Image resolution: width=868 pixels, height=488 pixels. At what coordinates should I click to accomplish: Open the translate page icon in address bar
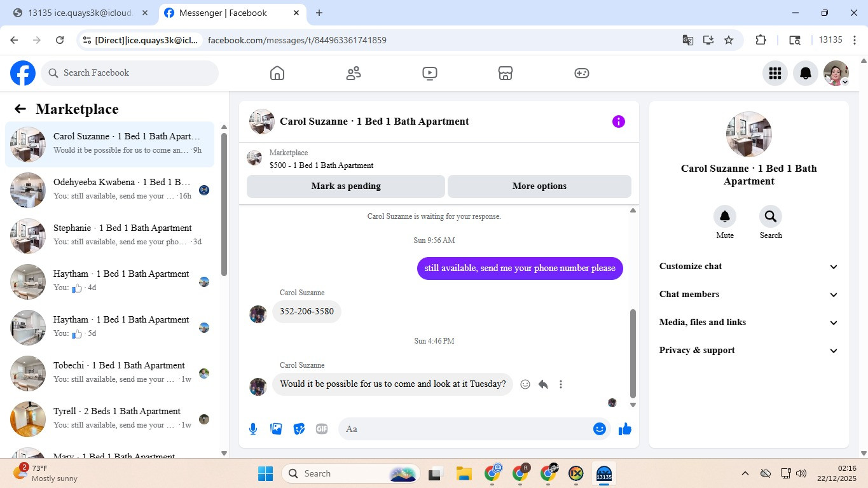[x=688, y=40]
